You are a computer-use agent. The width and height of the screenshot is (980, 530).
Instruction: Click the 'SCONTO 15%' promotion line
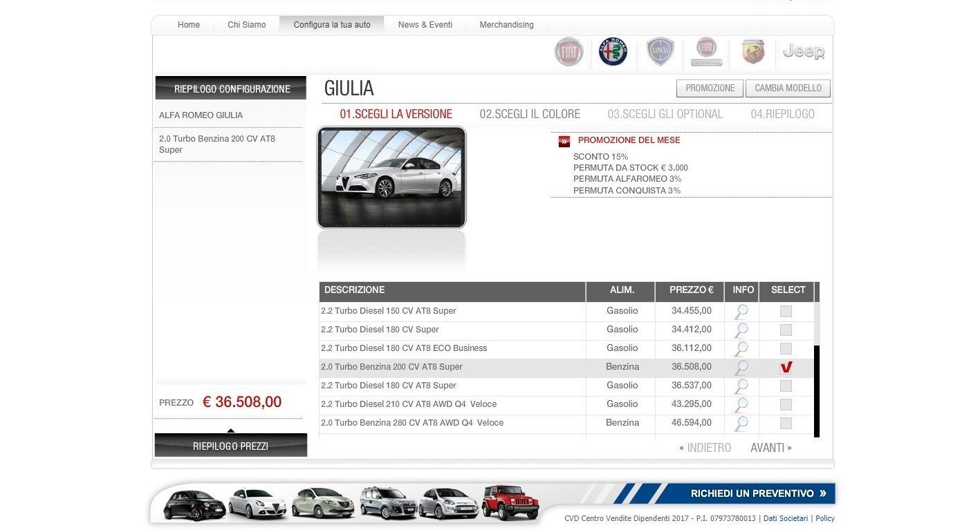tap(601, 157)
